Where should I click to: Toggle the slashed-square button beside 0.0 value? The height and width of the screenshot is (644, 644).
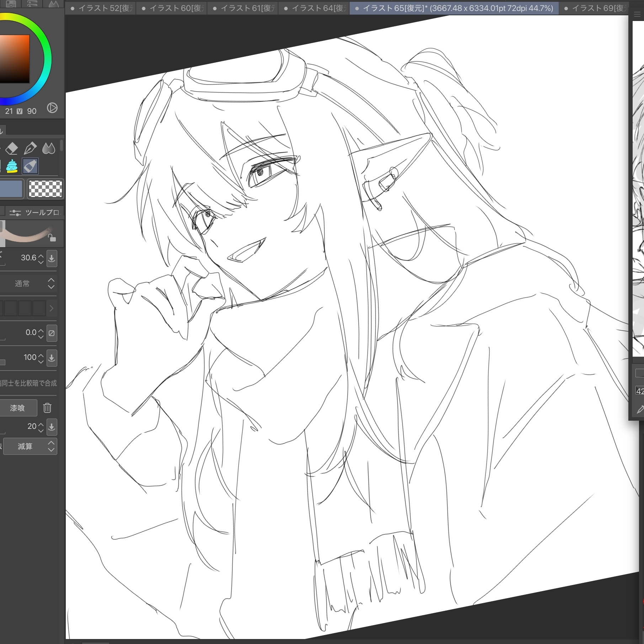coord(52,333)
